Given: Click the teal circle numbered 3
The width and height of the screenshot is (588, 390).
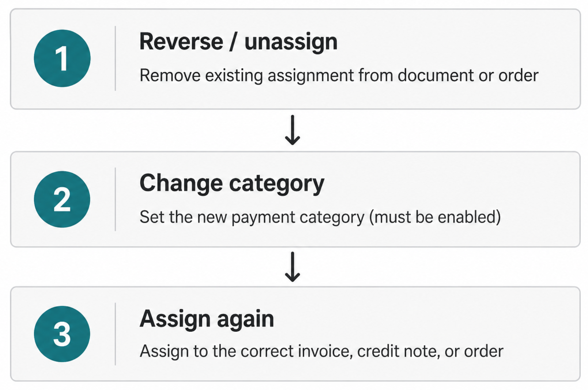Looking at the screenshot, I should click(62, 334).
